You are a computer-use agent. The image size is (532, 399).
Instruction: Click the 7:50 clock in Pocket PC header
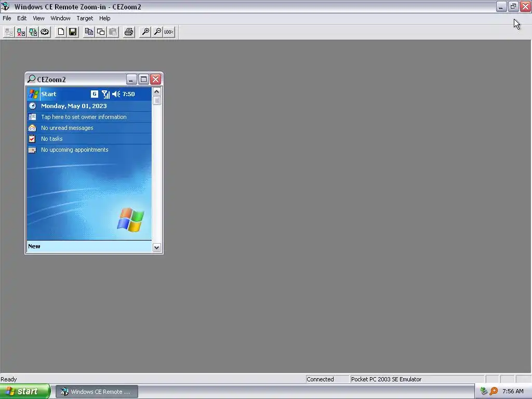coord(129,94)
